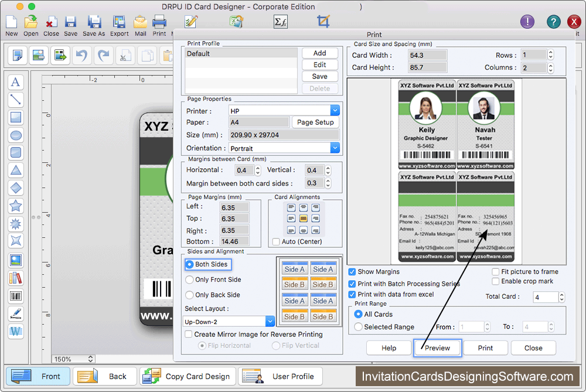Select the Barcode tool
Screen dimensions: 586x392
pos(16,296)
